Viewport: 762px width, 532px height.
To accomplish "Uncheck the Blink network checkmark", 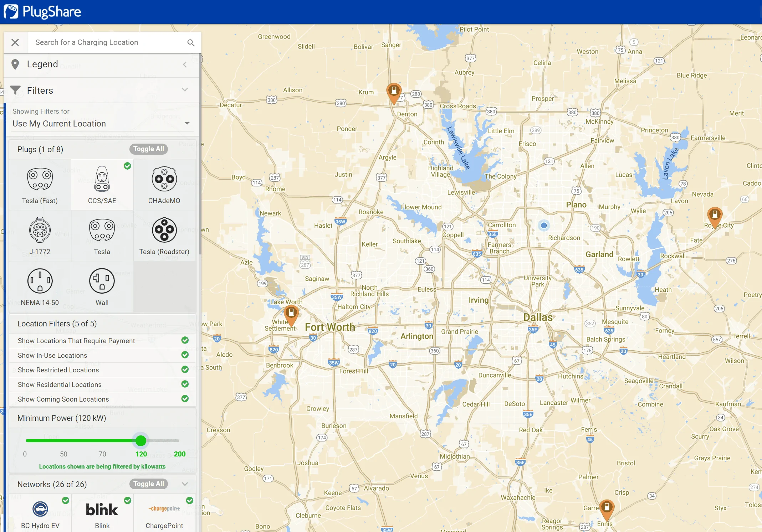I will pos(127,500).
